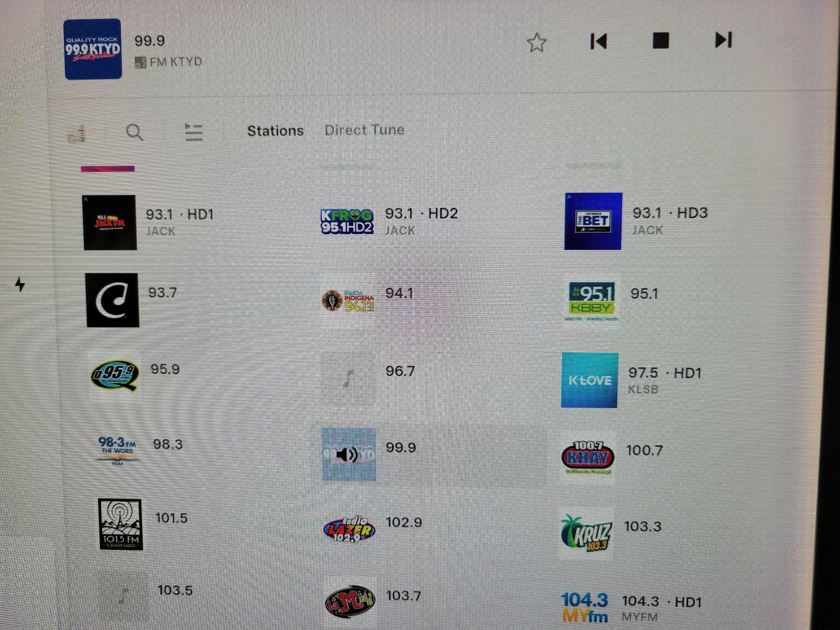Switch to the Stations tab

[275, 131]
